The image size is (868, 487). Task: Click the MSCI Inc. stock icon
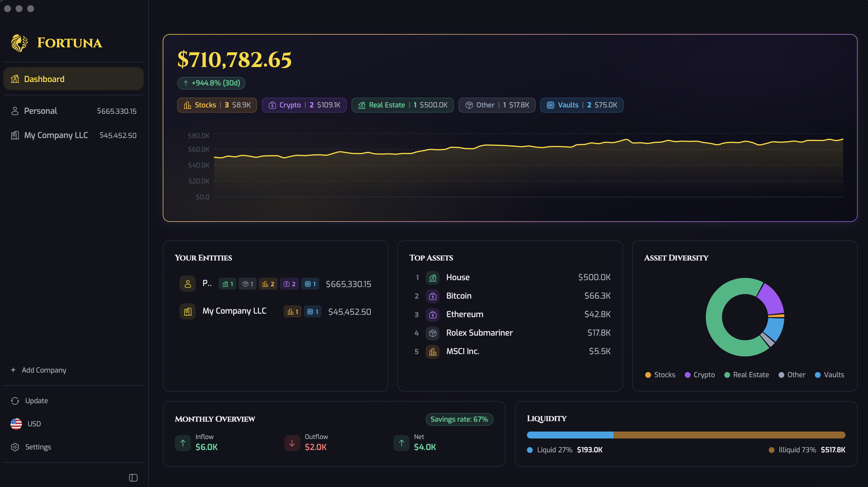pyautogui.click(x=433, y=352)
